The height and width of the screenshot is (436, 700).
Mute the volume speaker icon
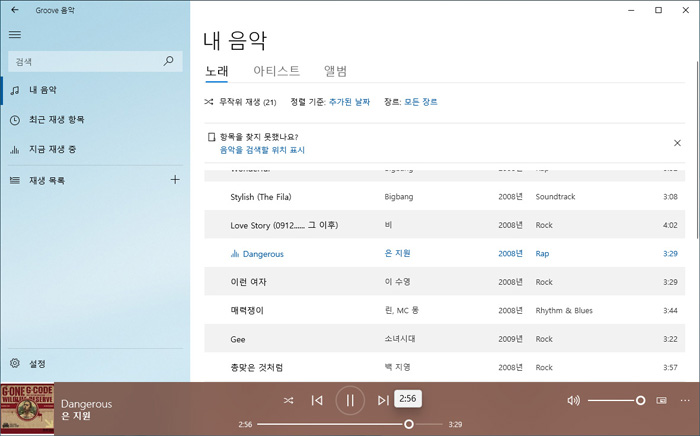click(x=573, y=400)
